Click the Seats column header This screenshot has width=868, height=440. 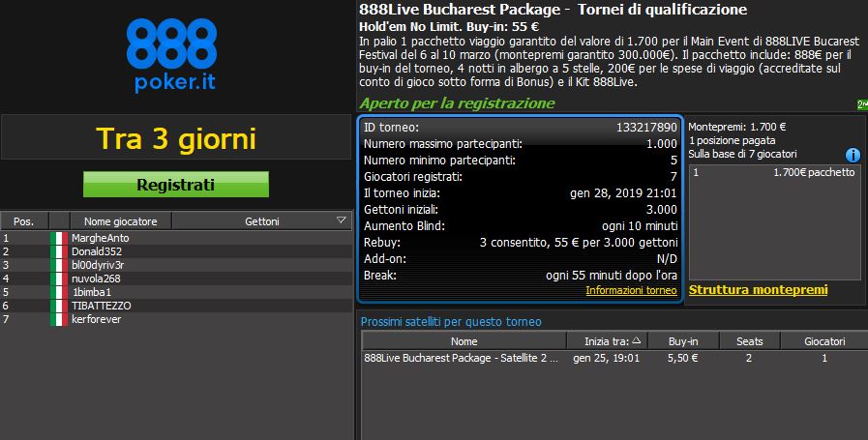click(750, 341)
